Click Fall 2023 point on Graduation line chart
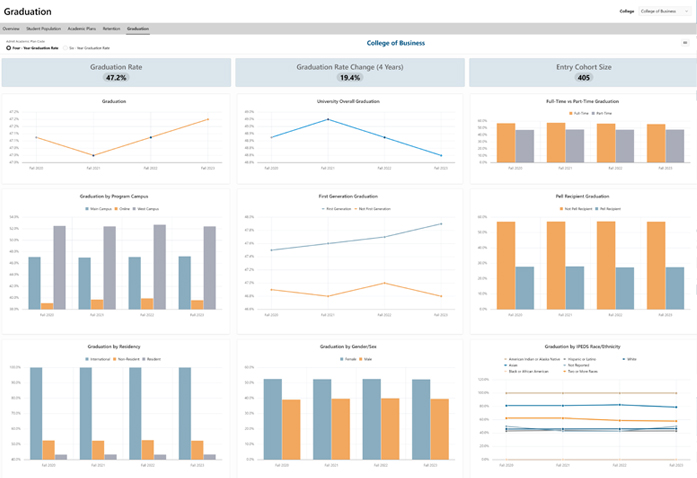 (x=208, y=119)
